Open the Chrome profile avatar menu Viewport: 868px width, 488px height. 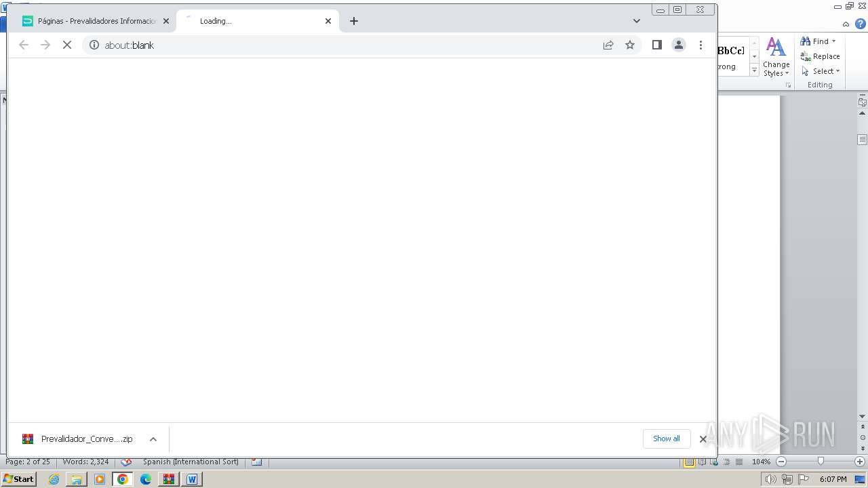tap(678, 45)
